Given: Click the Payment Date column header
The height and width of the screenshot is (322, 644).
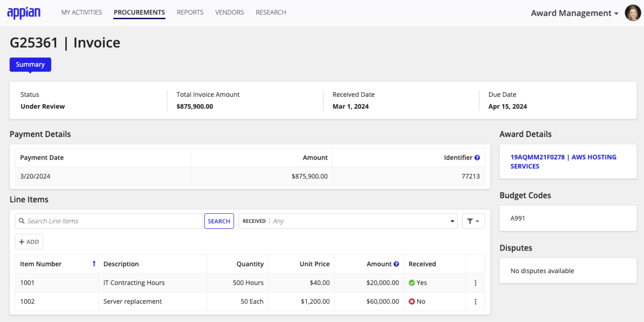Looking at the screenshot, I should [42, 158].
